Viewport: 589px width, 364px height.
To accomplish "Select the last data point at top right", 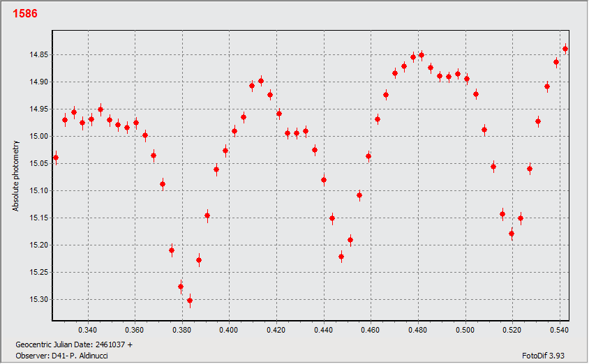I will click(565, 49).
